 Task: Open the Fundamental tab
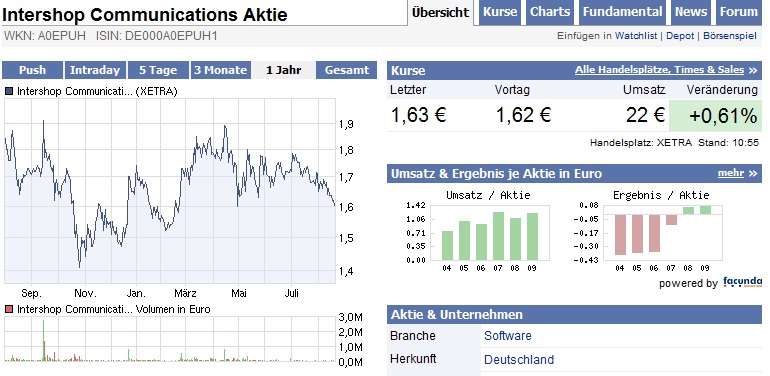pos(623,12)
